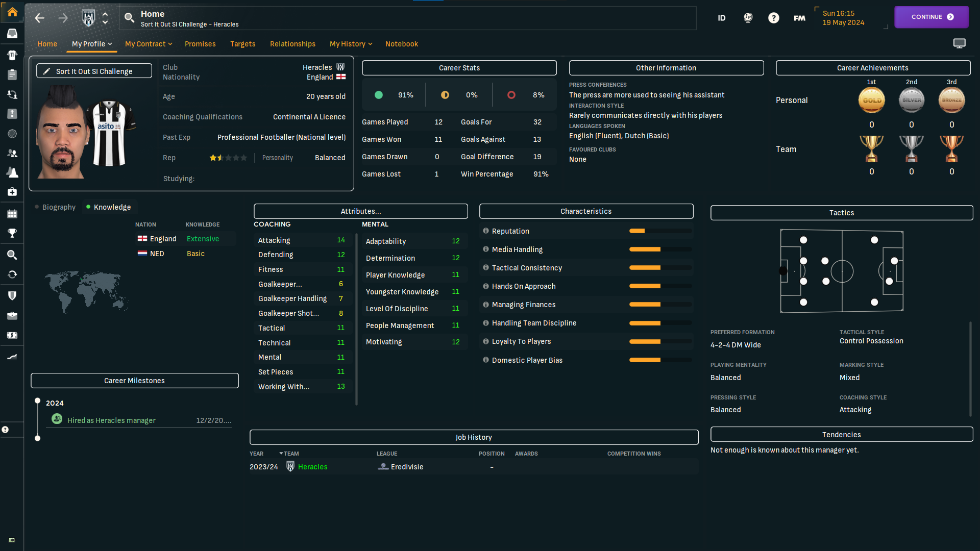
Task: Open the Club Vision briefcase icon
Action: (12, 316)
